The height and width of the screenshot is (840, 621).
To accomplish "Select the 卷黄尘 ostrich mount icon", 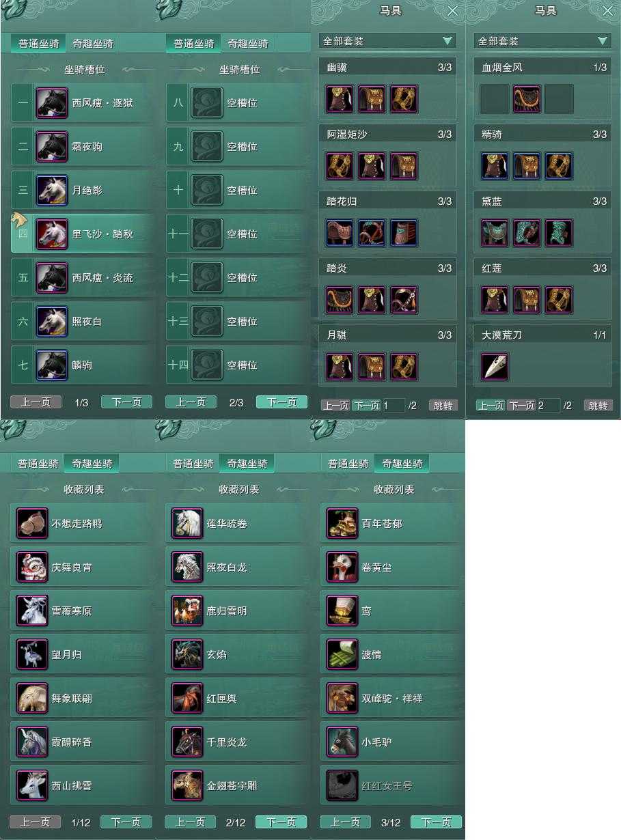I will [342, 568].
